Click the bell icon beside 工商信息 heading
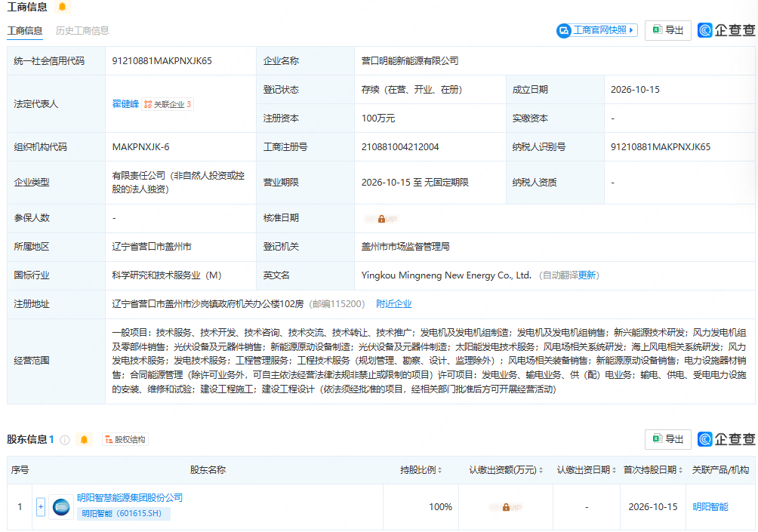The height and width of the screenshot is (532, 758). coord(62,7)
